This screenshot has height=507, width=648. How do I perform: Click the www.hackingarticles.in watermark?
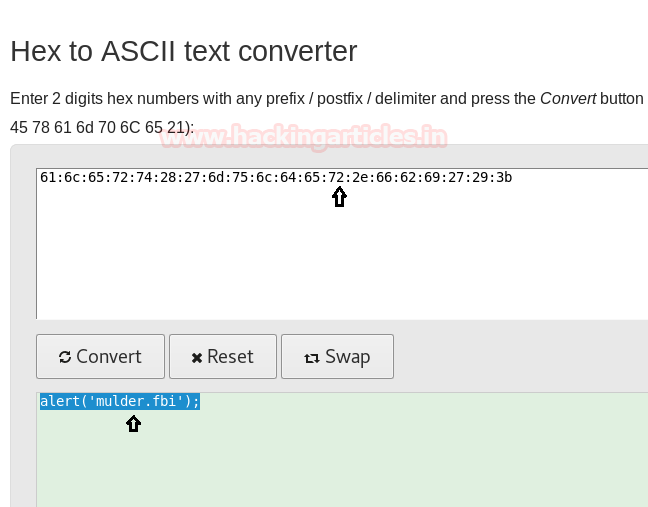tap(303, 137)
